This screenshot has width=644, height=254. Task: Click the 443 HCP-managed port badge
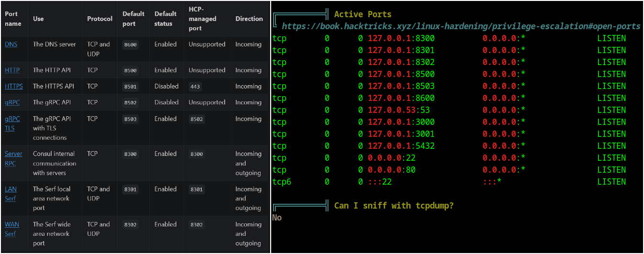pyautogui.click(x=195, y=87)
